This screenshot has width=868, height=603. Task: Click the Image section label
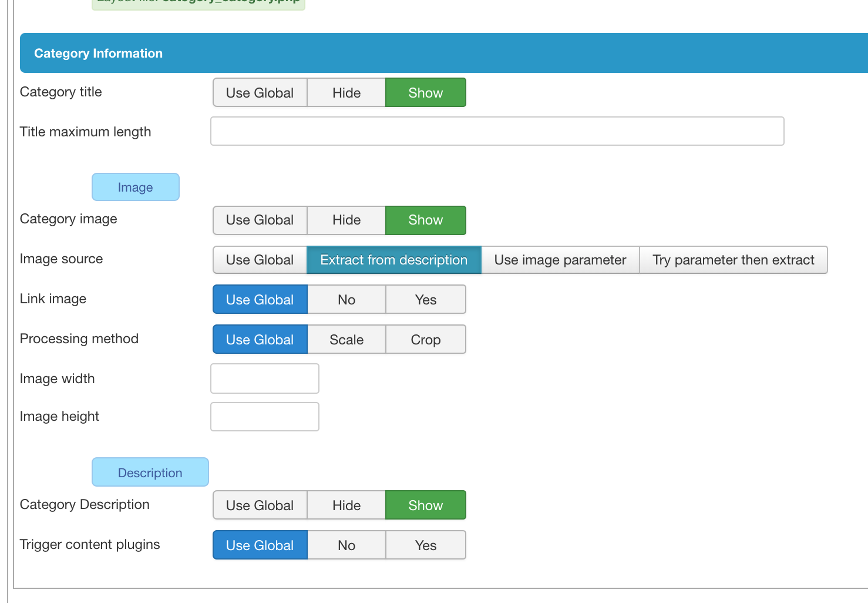click(136, 187)
